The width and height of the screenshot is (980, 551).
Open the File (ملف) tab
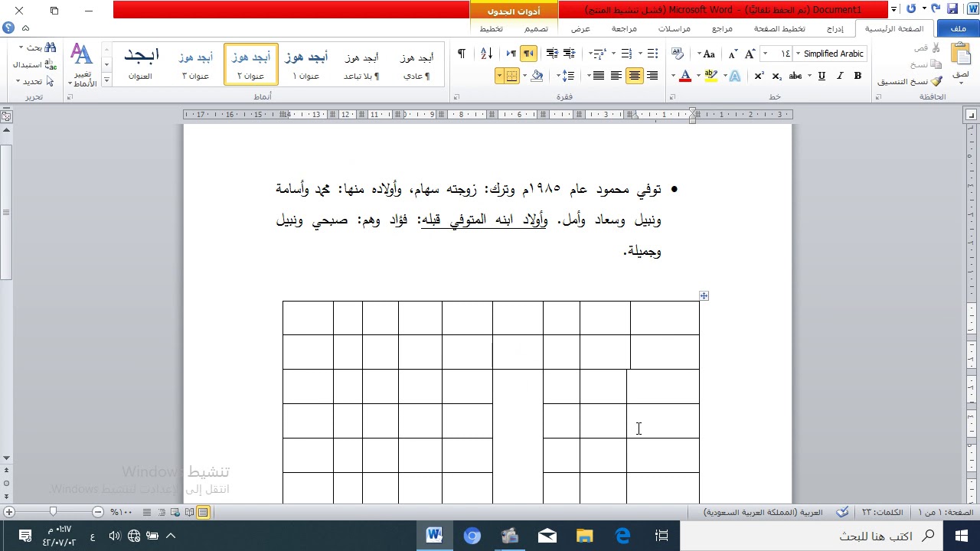click(x=957, y=28)
